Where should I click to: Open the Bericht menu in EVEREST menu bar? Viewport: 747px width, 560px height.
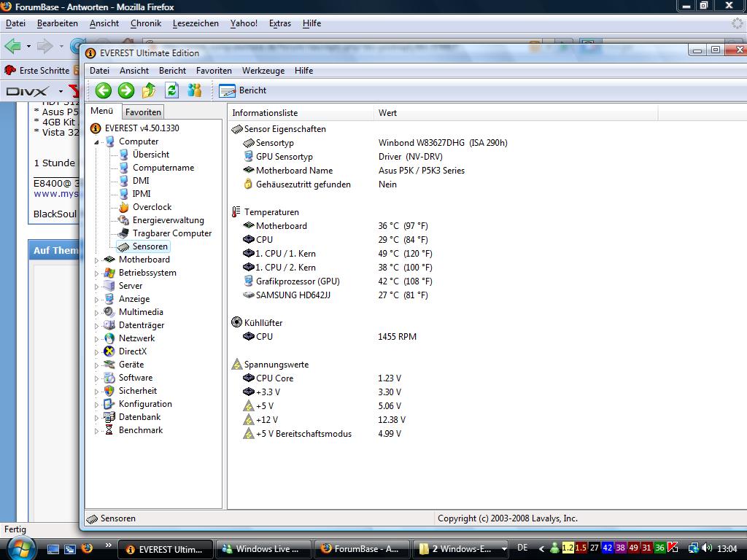pyautogui.click(x=172, y=71)
